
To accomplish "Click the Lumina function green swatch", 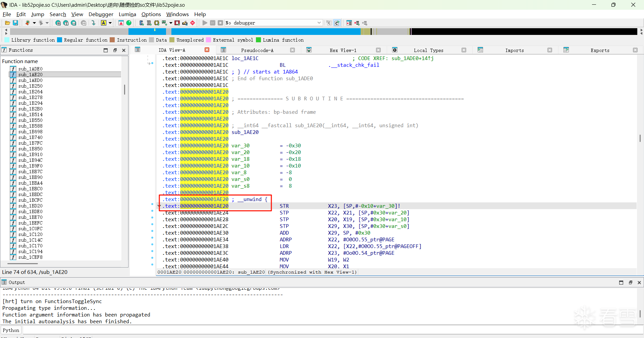I will coord(258,40).
